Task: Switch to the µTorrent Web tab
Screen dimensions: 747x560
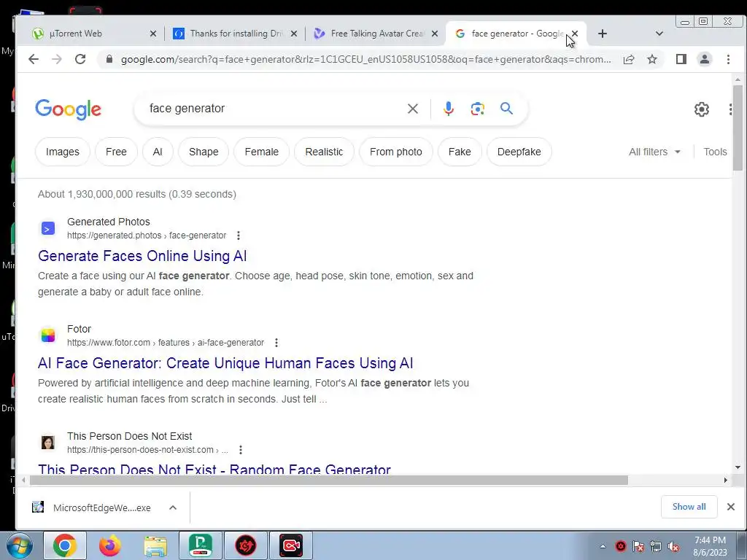Action: 90,34
